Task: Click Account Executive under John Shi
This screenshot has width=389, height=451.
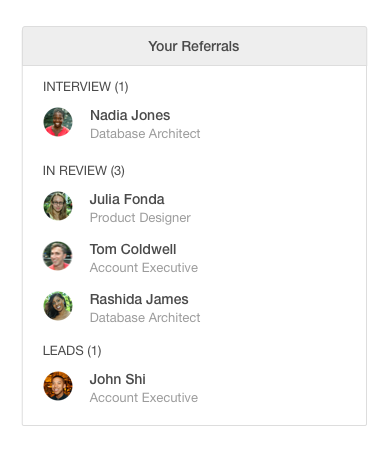Action: pyautogui.click(x=144, y=398)
